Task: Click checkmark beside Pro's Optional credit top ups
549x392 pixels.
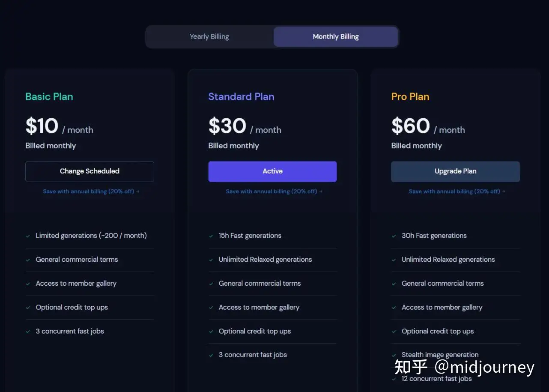Action: click(394, 332)
